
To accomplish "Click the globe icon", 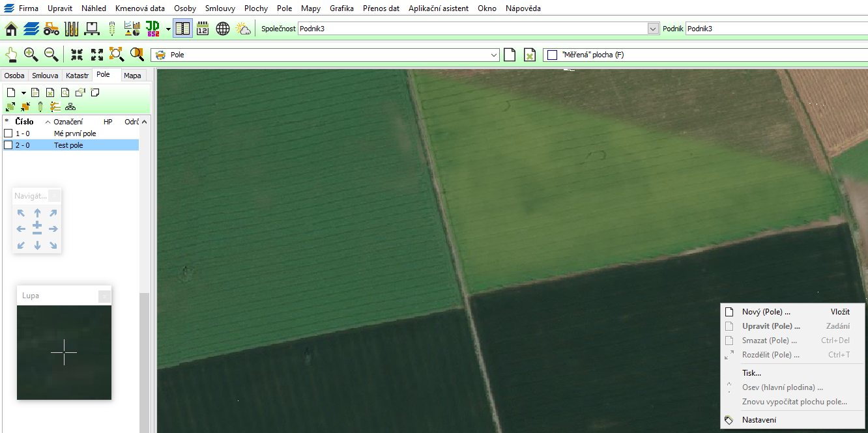I will tap(223, 29).
